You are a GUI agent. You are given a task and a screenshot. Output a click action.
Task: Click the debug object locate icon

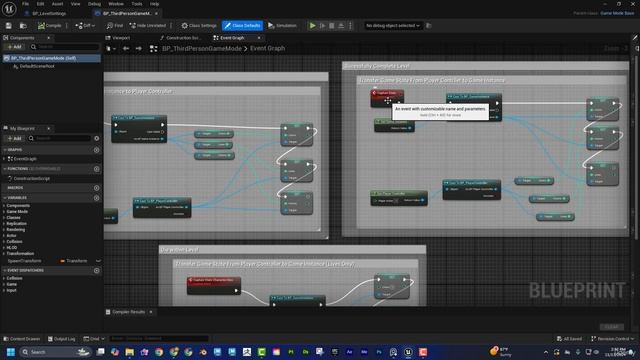(x=429, y=26)
